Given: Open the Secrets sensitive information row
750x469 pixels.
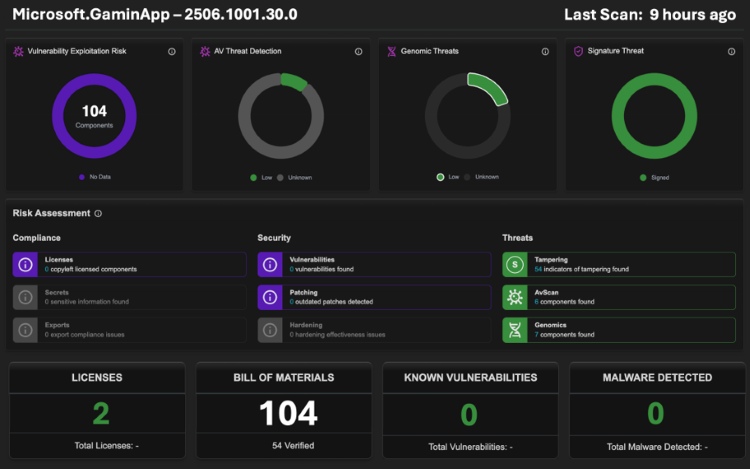Looking at the screenshot, I should click(129, 297).
